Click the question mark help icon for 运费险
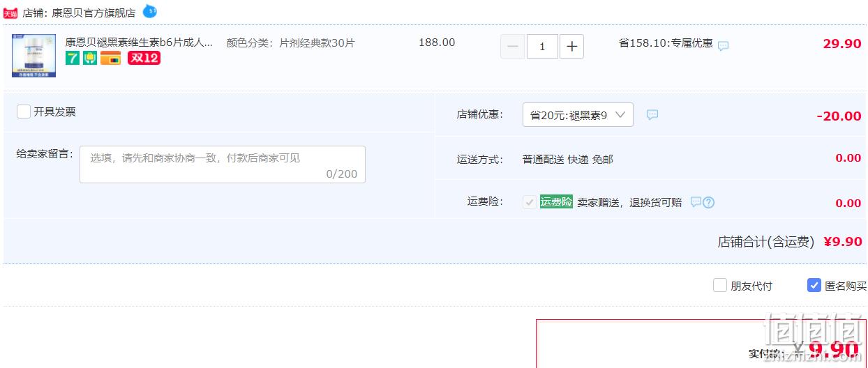Screen dimensions: 868x368 [709, 203]
